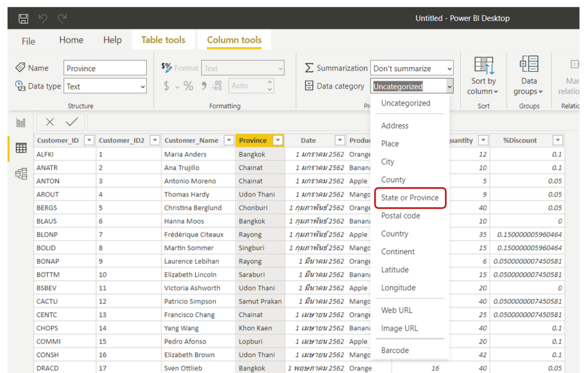Image resolution: width=588 pixels, height=373 pixels.
Task: Commit formula with the checkmark icon
Action: coord(72,122)
